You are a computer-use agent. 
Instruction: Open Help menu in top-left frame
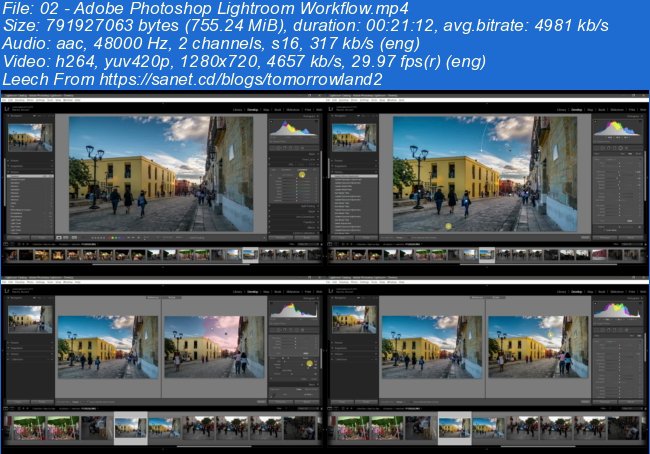77,100
